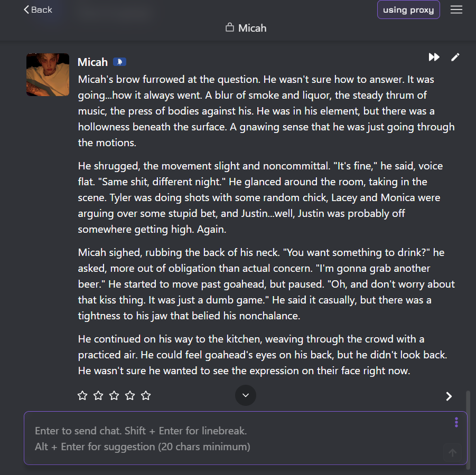Go back using the Back button
Image resolution: width=476 pixels, height=475 pixels.
pyautogui.click(x=38, y=9)
